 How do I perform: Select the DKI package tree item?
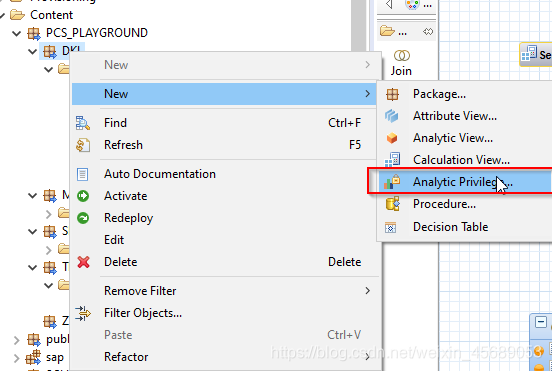pos(62,51)
